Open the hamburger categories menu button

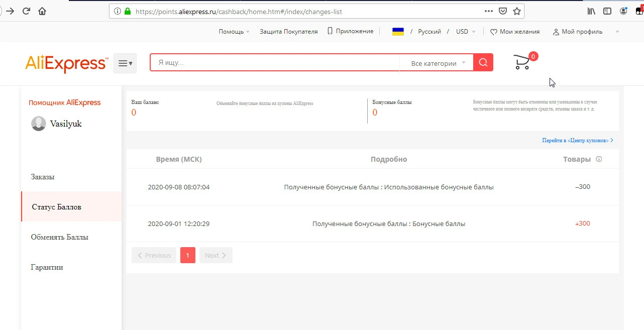coord(125,63)
